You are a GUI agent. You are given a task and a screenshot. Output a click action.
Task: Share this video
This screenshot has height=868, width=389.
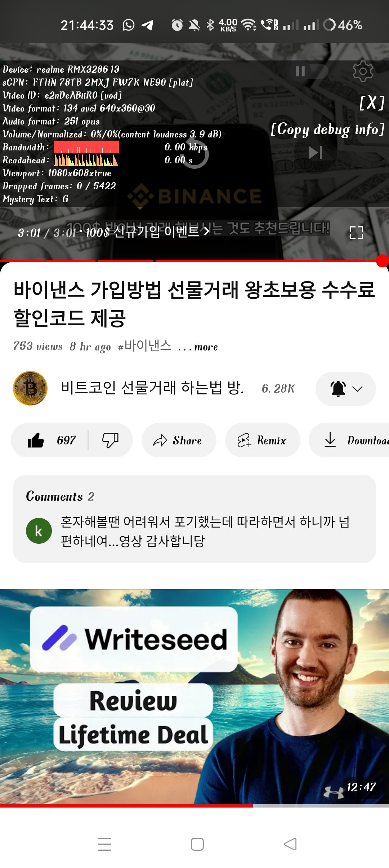(x=179, y=440)
